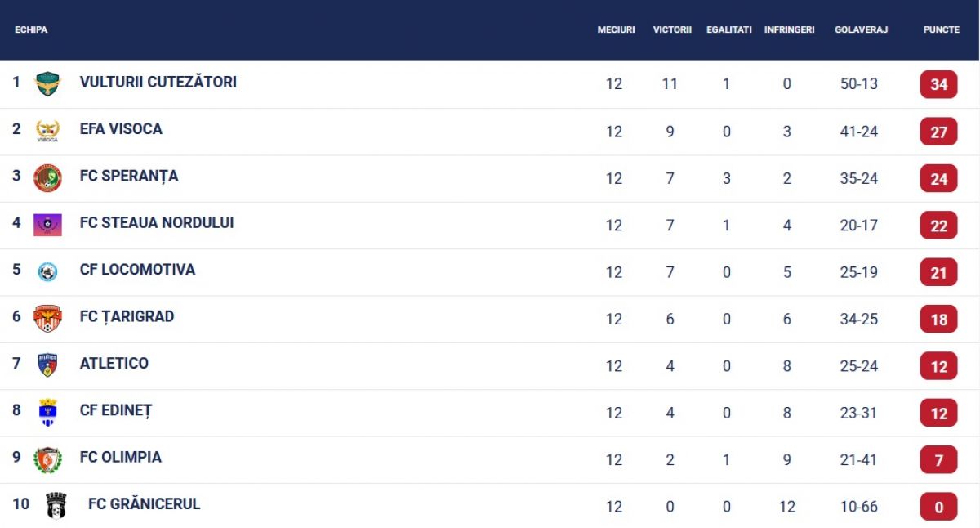Open the FC Steaua Nordului team page

coord(157,222)
